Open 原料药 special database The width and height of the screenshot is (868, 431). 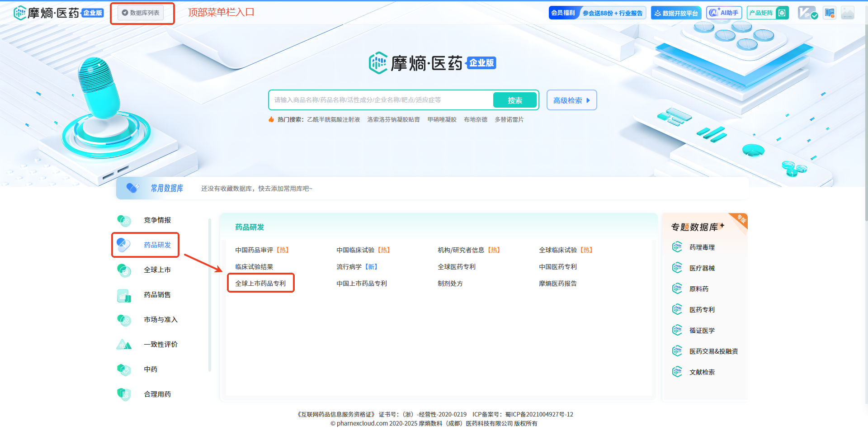click(x=699, y=289)
